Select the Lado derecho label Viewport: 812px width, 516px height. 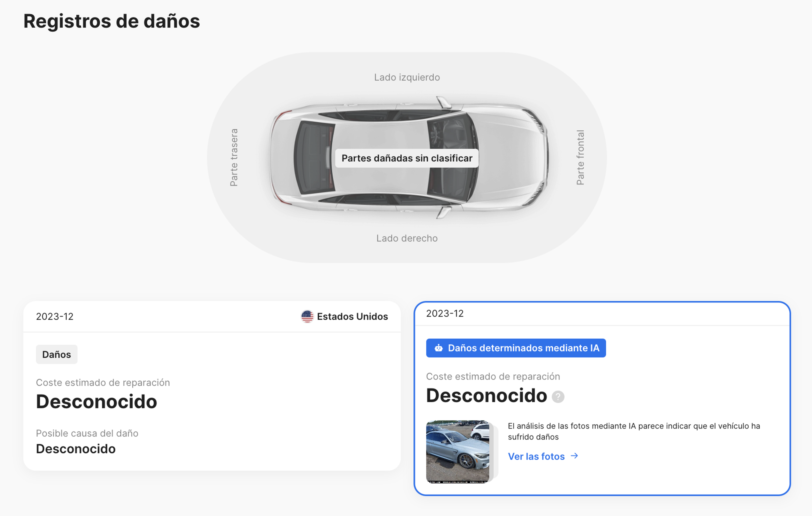[407, 238]
